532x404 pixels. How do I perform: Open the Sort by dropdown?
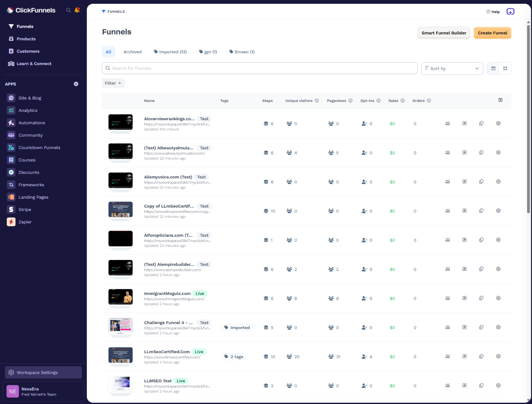coord(452,68)
